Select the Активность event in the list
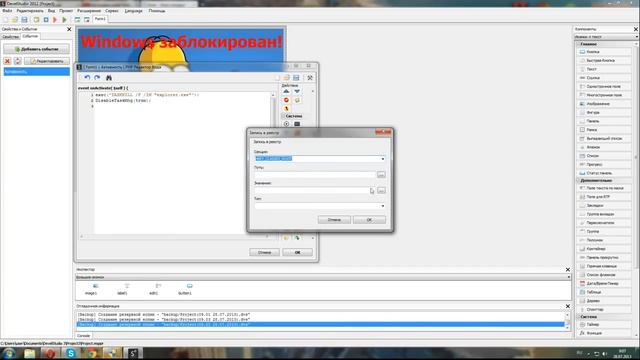 pyautogui.click(x=36, y=72)
